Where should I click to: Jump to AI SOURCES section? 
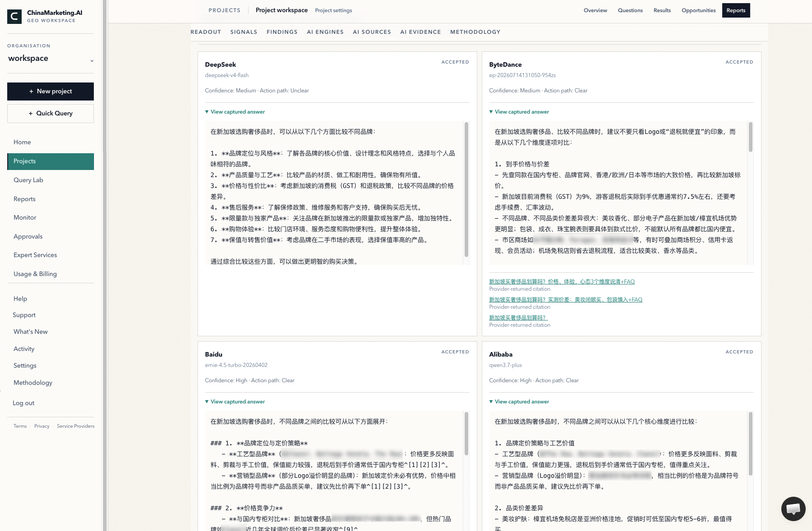[372, 32]
